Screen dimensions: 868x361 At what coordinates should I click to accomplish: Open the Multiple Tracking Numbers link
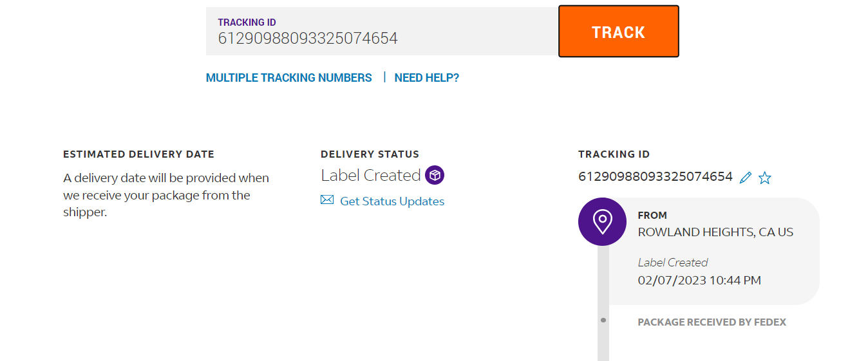point(288,78)
